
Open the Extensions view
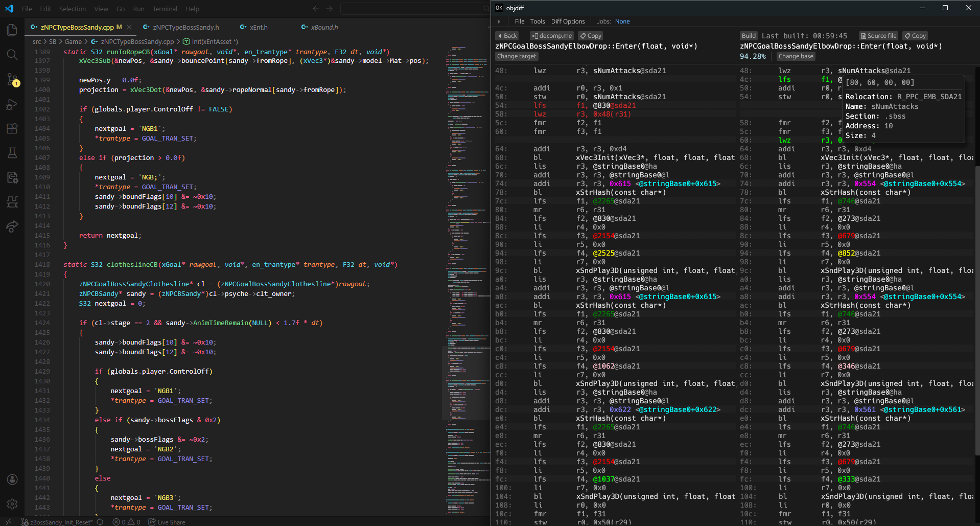click(12, 129)
